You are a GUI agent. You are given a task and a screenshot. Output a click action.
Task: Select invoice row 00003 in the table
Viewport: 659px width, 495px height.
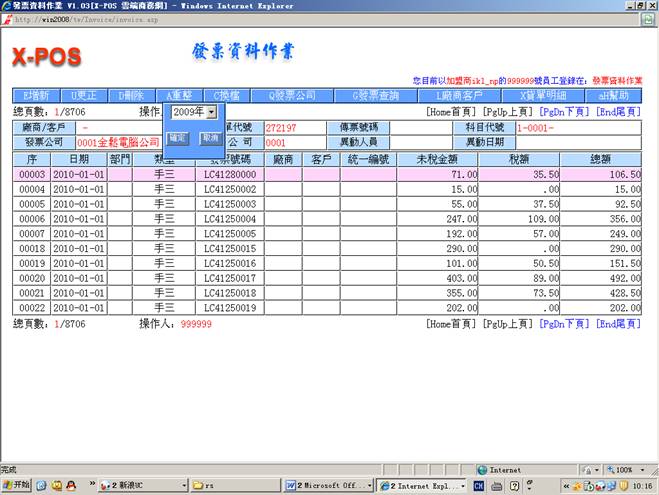coord(33,174)
